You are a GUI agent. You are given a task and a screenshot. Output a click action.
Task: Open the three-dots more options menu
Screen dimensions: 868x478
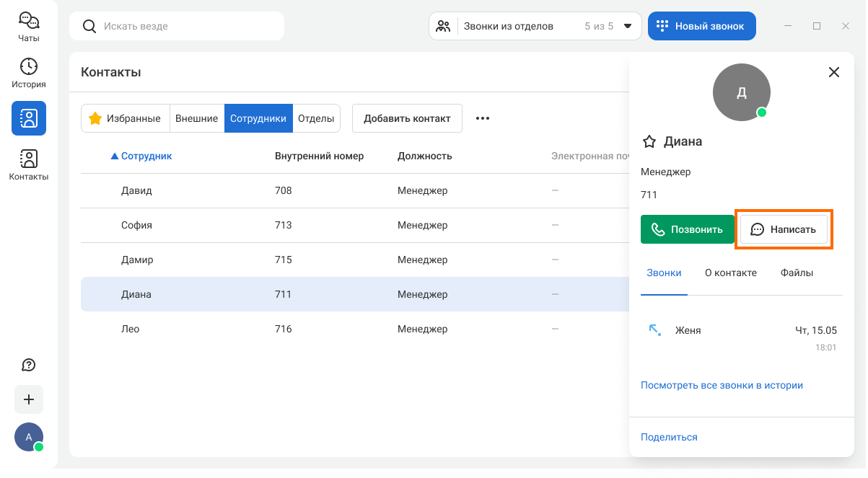click(483, 118)
